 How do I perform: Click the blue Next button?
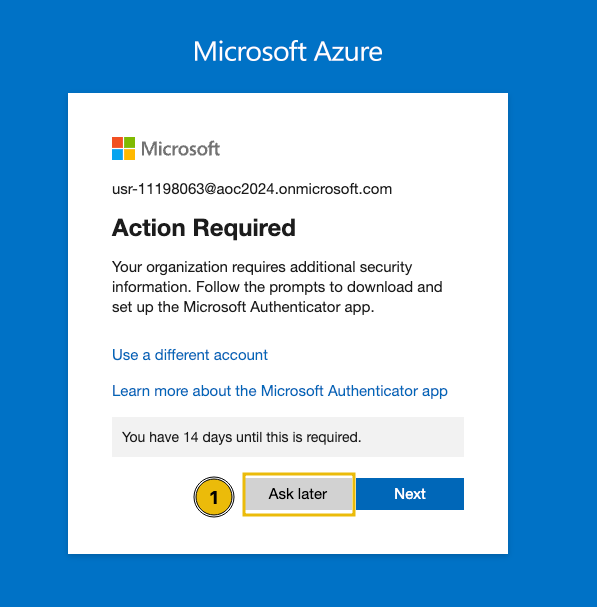410,494
